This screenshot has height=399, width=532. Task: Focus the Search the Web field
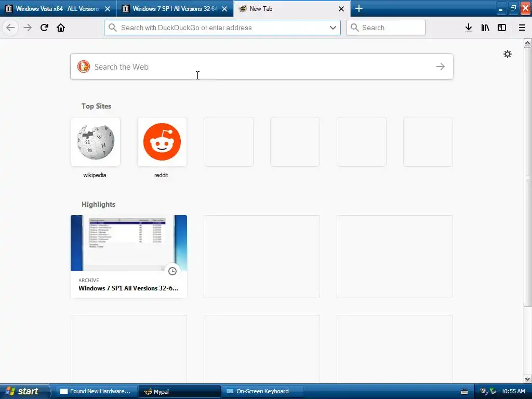(x=261, y=66)
